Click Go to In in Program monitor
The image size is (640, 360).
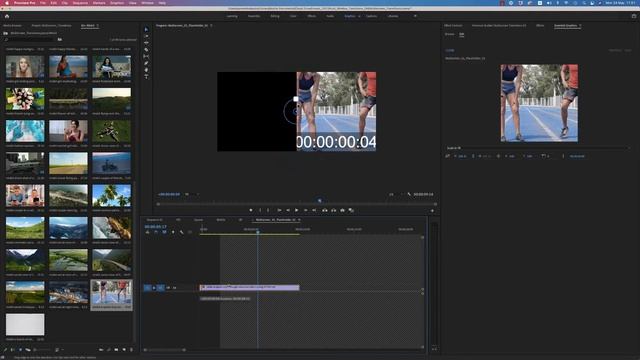pos(279,210)
